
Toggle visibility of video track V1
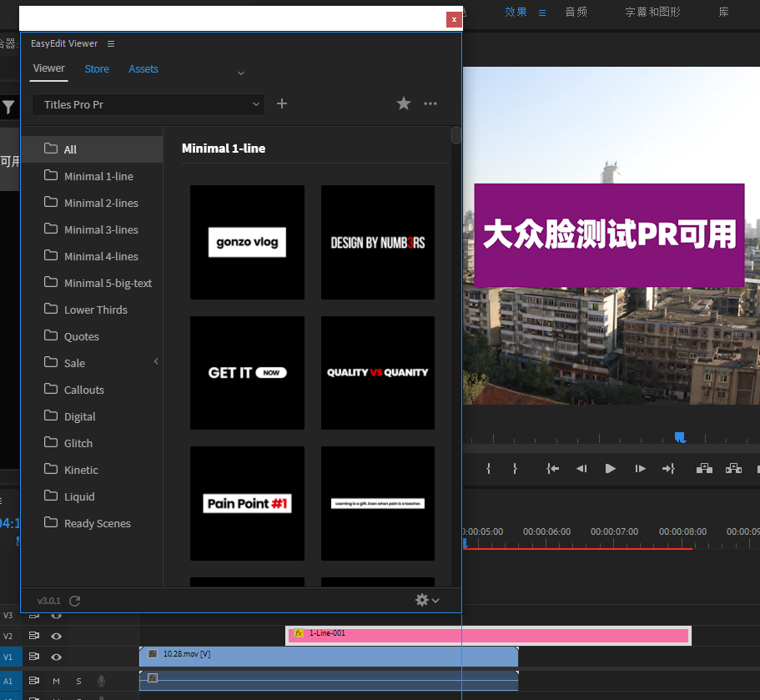pos(56,657)
